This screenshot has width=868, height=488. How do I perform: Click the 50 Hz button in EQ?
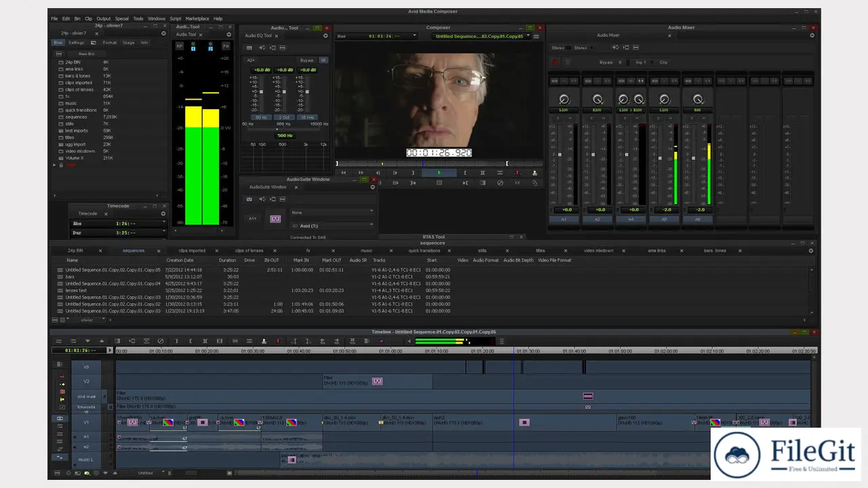coord(261,117)
